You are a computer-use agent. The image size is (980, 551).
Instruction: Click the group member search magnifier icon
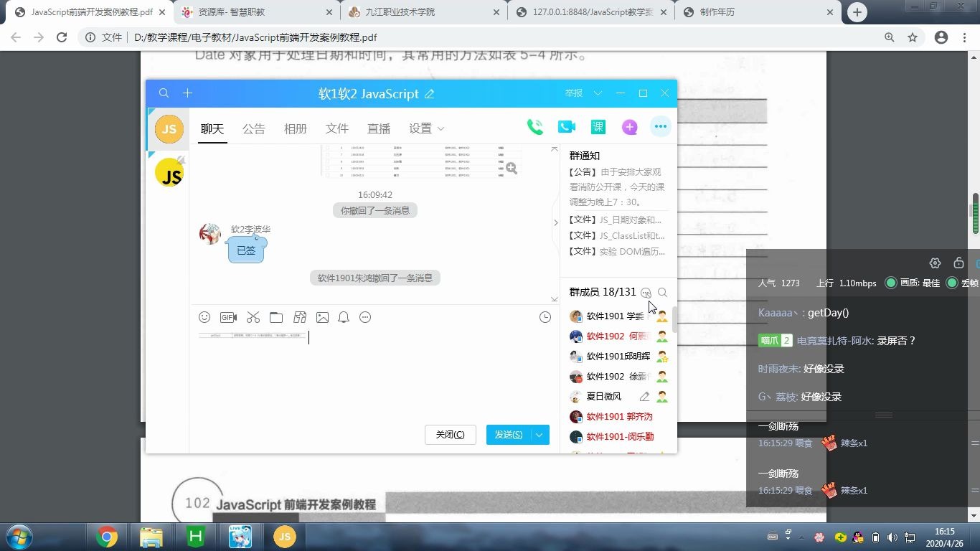pos(662,293)
